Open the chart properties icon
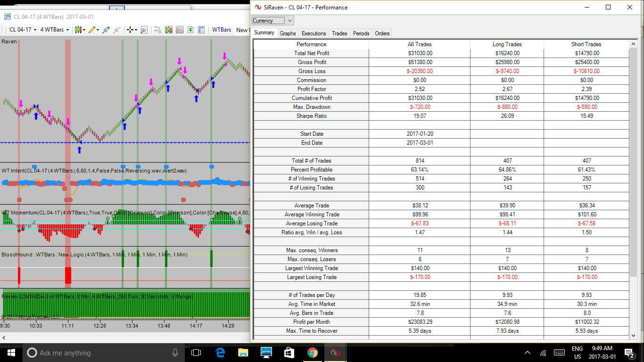The height and width of the screenshot is (362, 644). pos(202,30)
